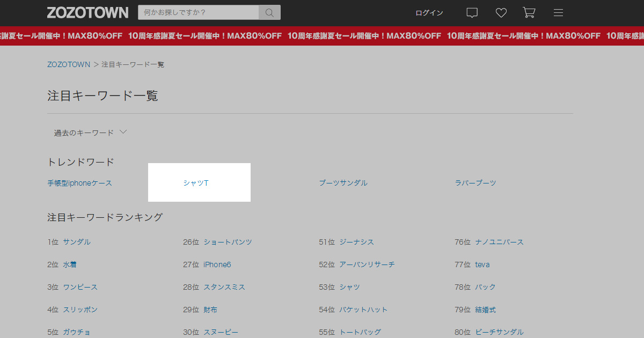The width and height of the screenshot is (644, 338).
Task: Select rank 54 keyword バケットハット
Action: [x=363, y=310]
